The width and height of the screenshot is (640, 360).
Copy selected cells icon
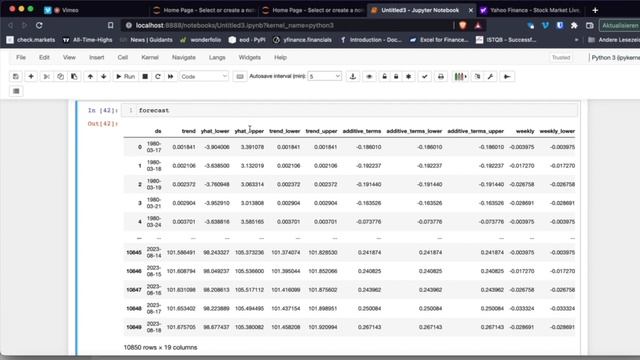tap(60, 76)
